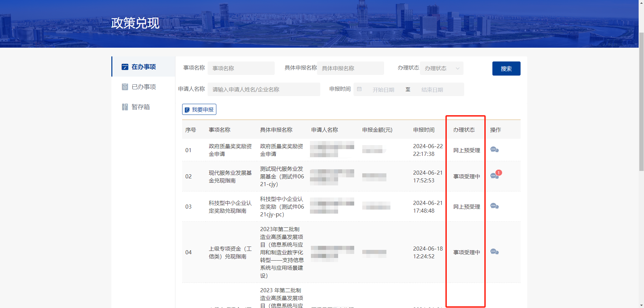
Task: Click the 测试现代服务业发展基金 declaration name
Action: coord(282,176)
